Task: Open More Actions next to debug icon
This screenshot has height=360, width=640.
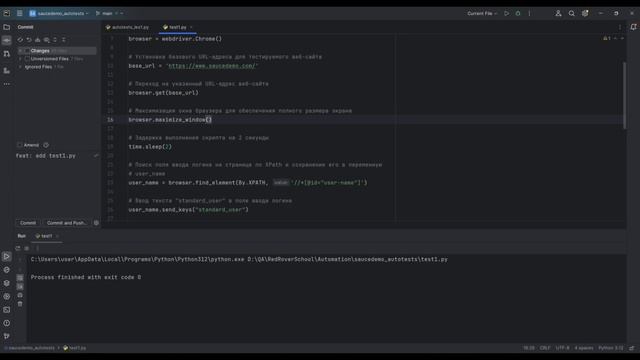Action: point(529,13)
